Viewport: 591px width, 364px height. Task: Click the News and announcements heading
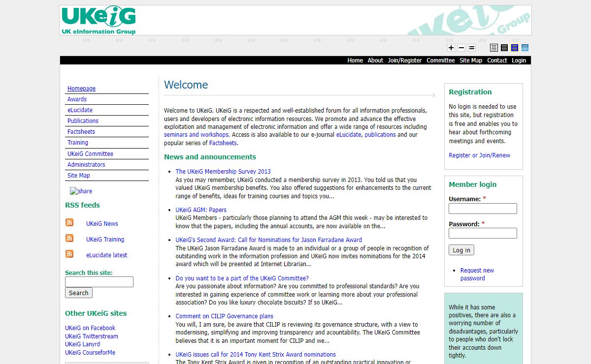click(x=210, y=157)
